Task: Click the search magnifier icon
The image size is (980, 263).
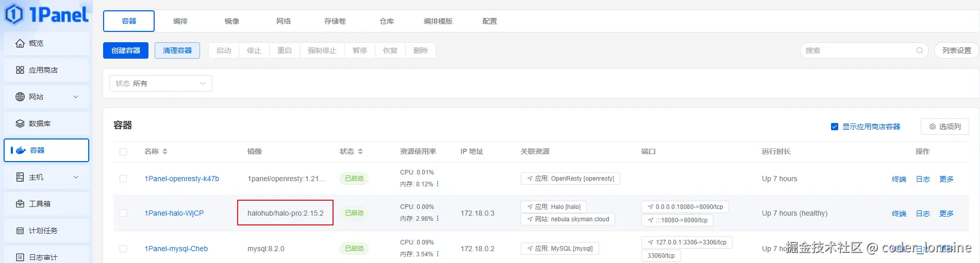Action: (919, 50)
